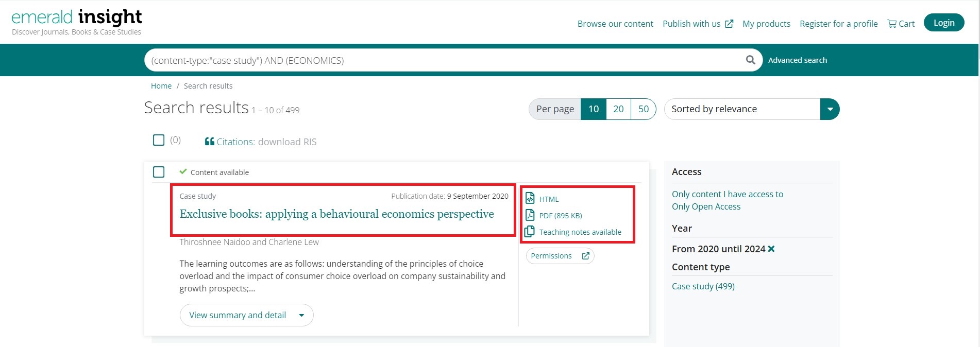The width and height of the screenshot is (980, 347).
Task: Click the Citations quote icon
Action: (x=209, y=142)
